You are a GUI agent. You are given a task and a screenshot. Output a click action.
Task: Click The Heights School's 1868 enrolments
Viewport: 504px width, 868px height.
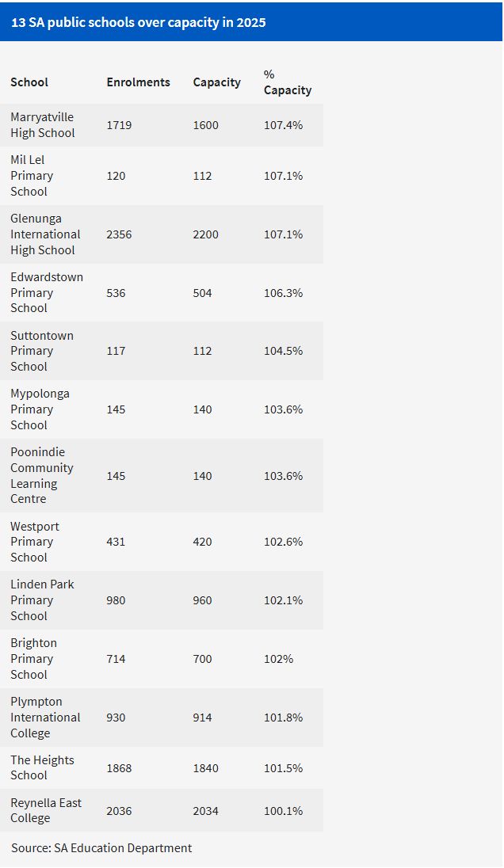point(119,768)
